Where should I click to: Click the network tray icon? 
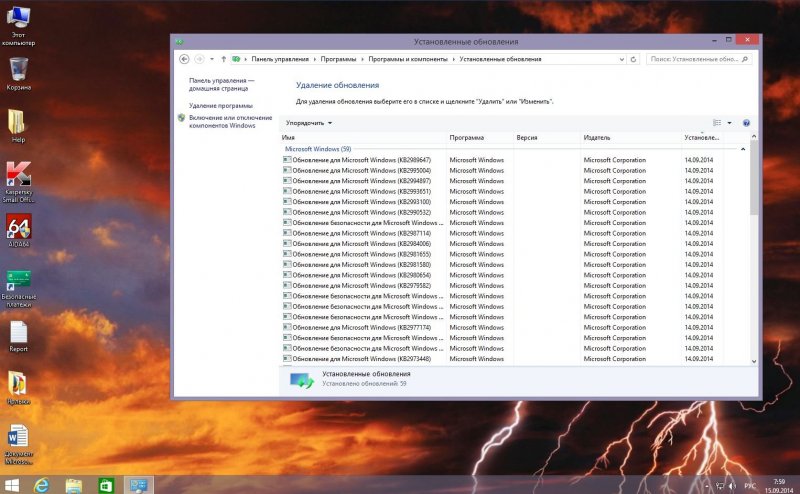pos(720,486)
